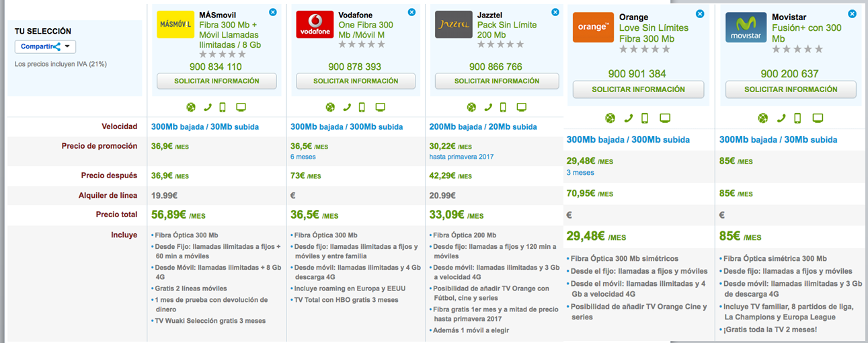868x343 pixels.
Task: Click Jazztel mobile phone icon
Action: click(503, 107)
